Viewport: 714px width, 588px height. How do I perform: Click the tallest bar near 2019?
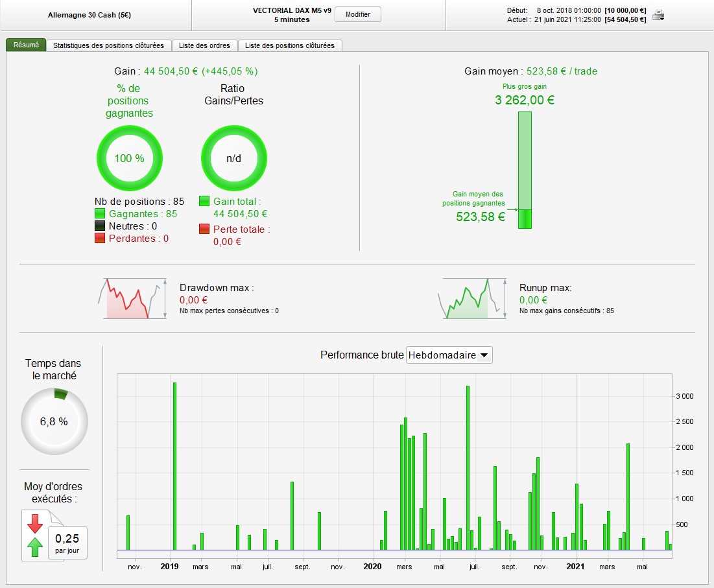[x=174, y=465]
